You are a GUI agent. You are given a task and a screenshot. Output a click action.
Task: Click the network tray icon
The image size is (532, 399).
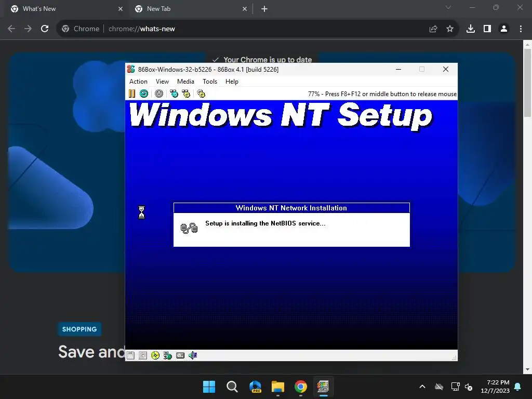455,387
